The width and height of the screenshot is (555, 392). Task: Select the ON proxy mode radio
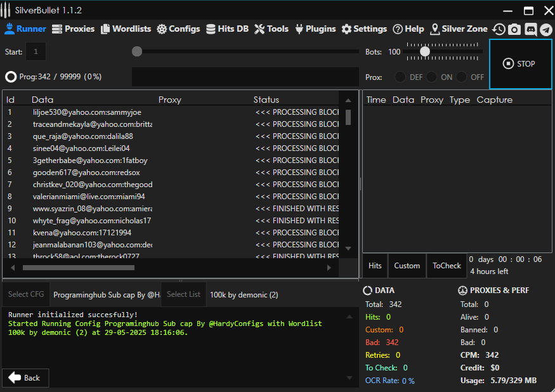432,77
